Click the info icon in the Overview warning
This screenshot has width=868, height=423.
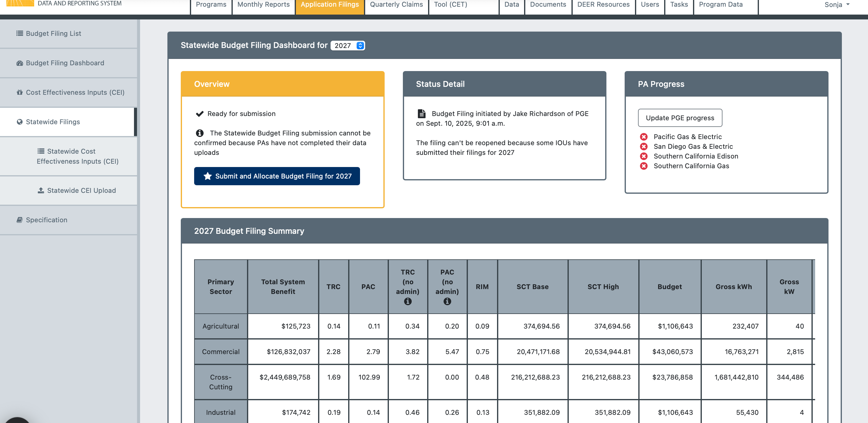tap(200, 133)
